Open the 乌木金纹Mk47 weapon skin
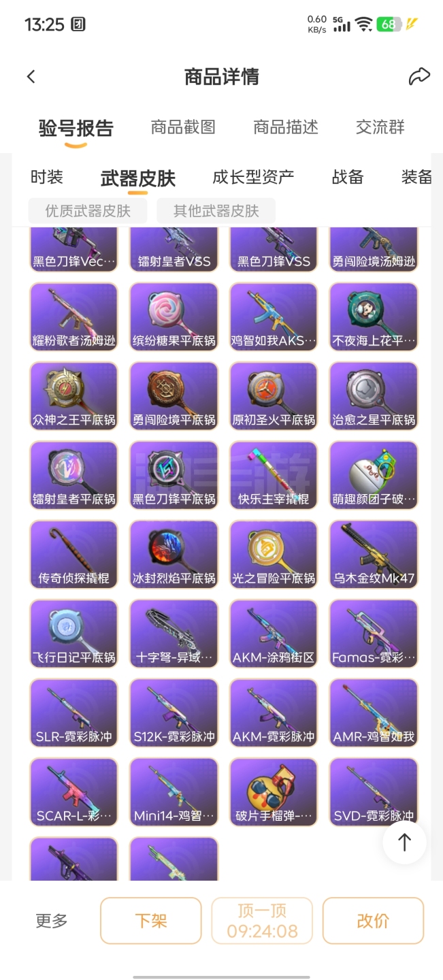 click(374, 555)
